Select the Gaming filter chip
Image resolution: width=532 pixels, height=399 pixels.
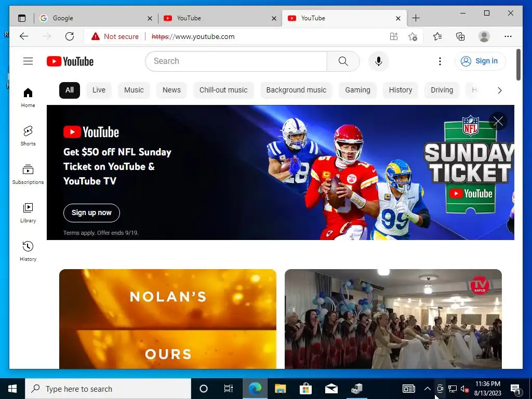point(357,90)
